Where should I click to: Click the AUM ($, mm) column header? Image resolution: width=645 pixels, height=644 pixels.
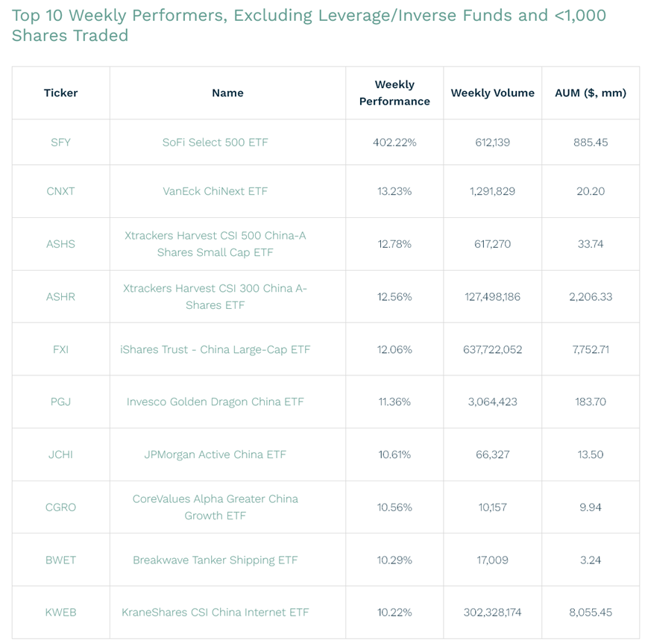click(591, 93)
